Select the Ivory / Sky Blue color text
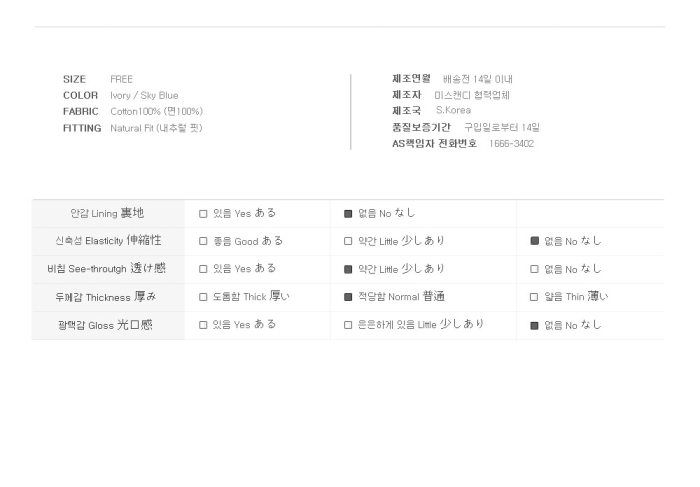Image resolution: width=700 pixels, height=487 pixels. coord(144,96)
